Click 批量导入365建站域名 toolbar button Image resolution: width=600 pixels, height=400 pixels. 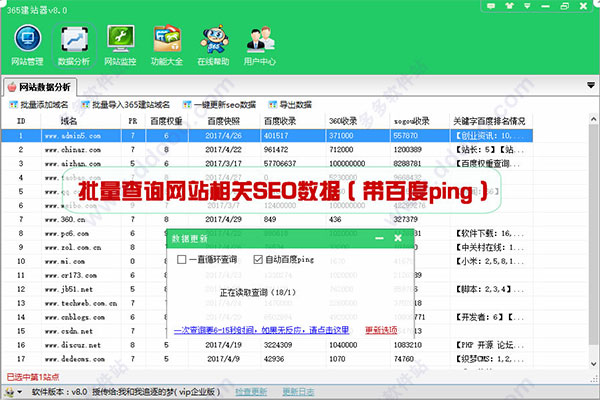124,104
